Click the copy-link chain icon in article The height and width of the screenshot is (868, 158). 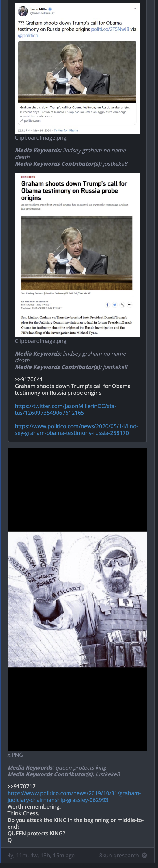pos(122,304)
